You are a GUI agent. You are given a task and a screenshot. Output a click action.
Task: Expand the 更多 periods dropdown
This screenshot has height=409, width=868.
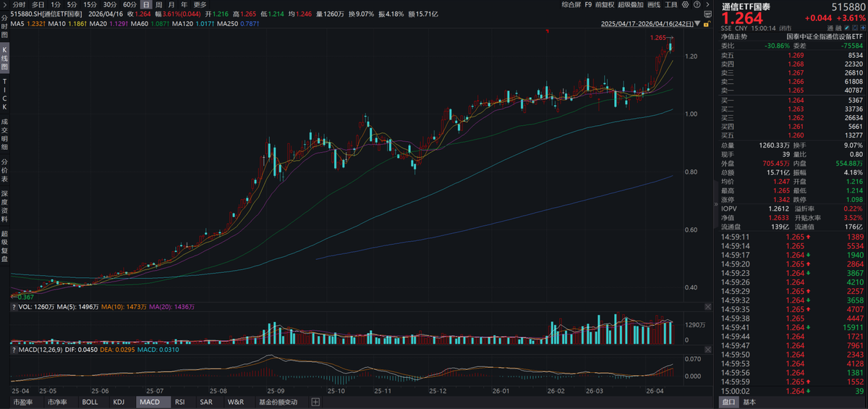[x=200, y=4]
